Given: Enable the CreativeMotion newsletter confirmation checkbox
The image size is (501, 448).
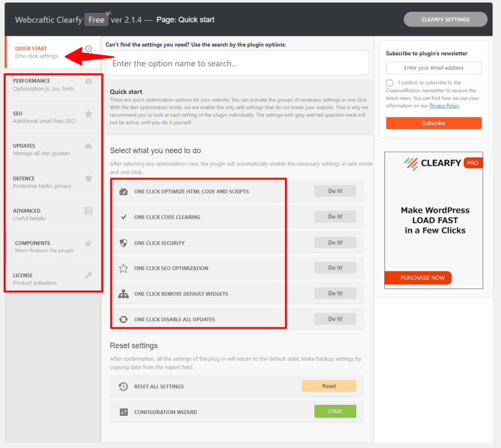Looking at the screenshot, I should tap(389, 83).
